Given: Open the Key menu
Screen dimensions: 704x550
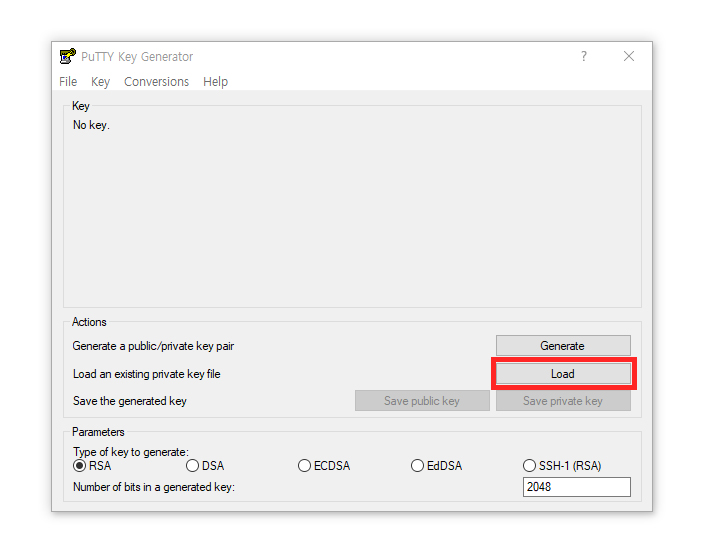Looking at the screenshot, I should (x=101, y=82).
